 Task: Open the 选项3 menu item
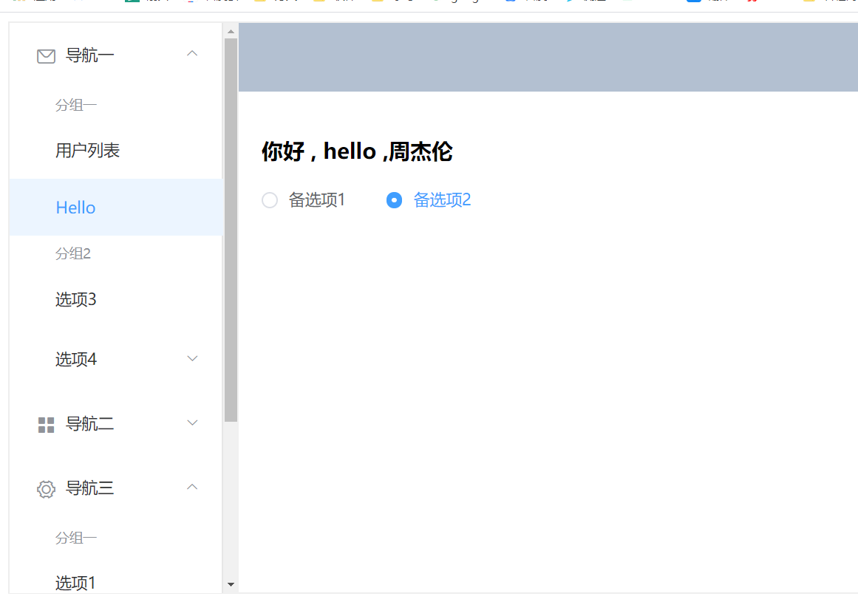115,299
